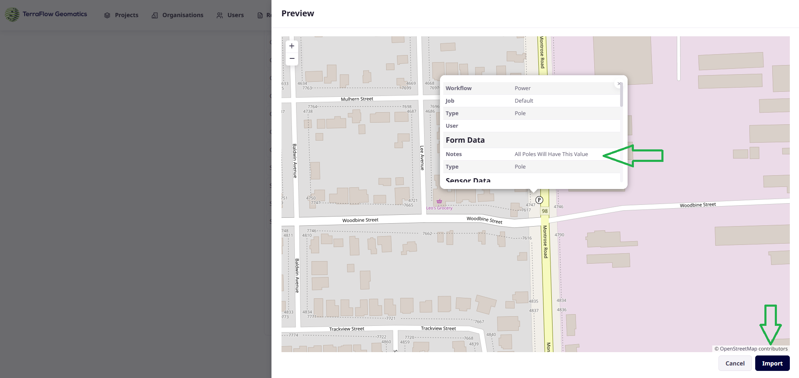Click the Form Data section heading
Viewport: 799px width, 378px height.
(465, 140)
